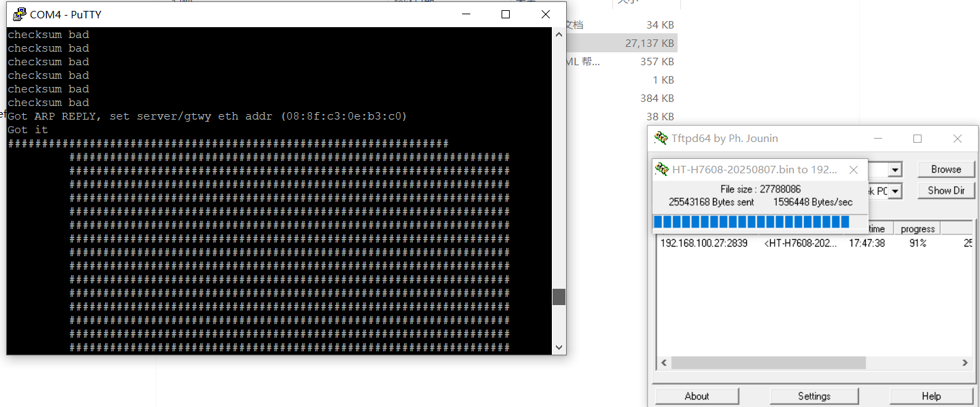
Task: Maximize the COM4 PuTTY window
Action: (x=506, y=14)
